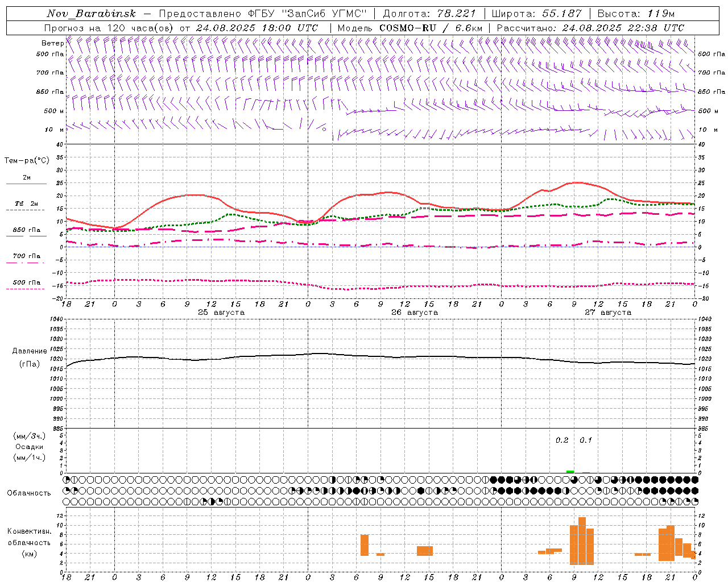Click the red 2м temperature legend line
728x582 pixels.
[26, 184]
